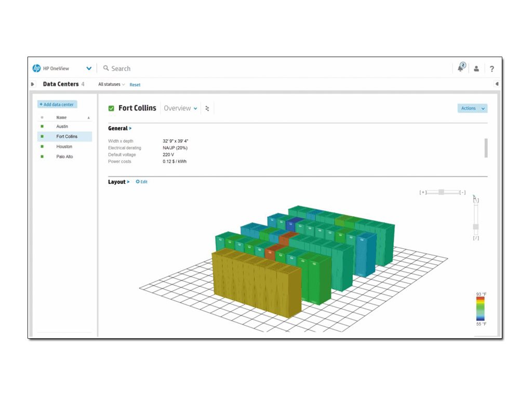
Task: Open the All statuses filter dropdown
Action: coord(110,84)
